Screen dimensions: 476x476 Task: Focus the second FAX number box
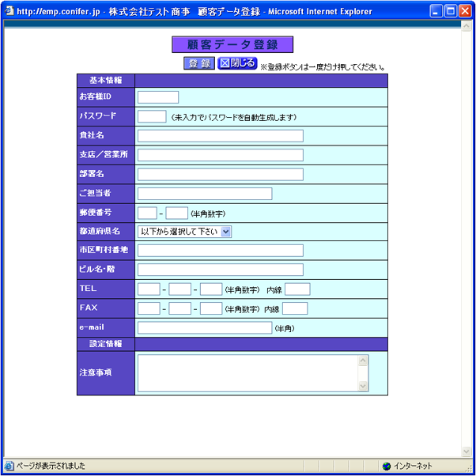pyautogui.click(x=180, y=308)
